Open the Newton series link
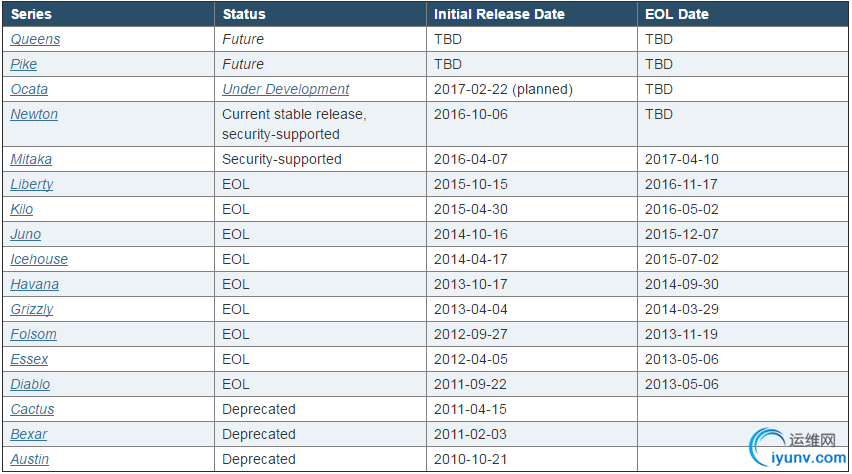This screenshot has height=474, width=852. click(34, 114)
